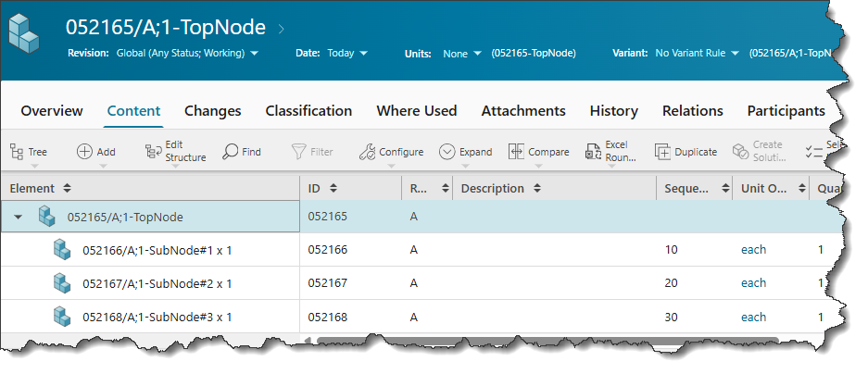
Task: Click the Duplicate icon
Action: click(662, 152)
